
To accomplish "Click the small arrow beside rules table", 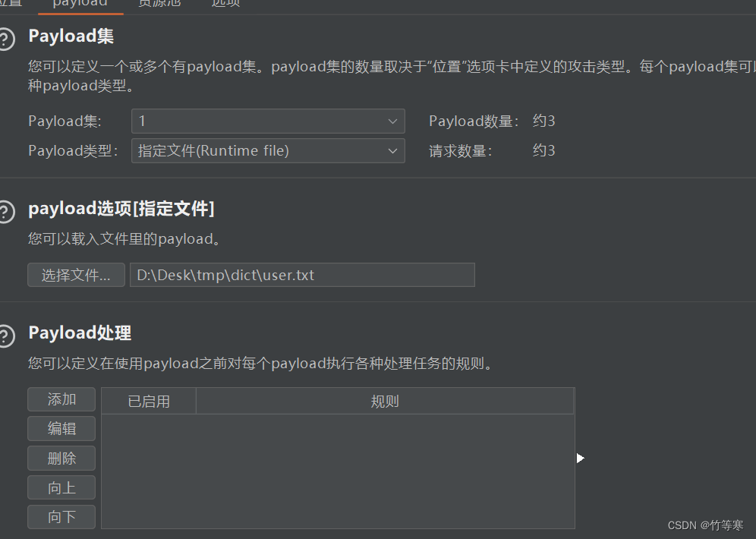I will pos(581,458).
